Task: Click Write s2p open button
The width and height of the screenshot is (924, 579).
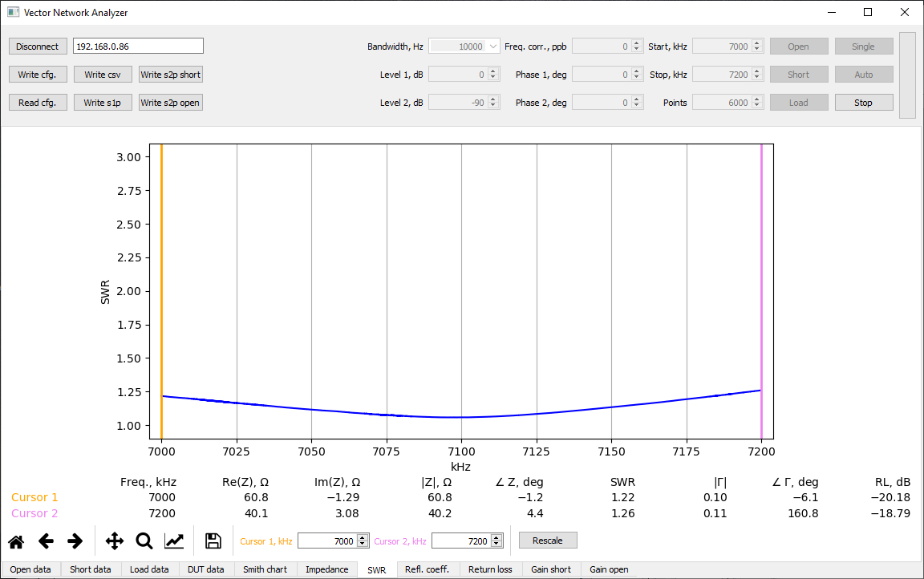Action: pyautogui.click(x=170, y=103)
